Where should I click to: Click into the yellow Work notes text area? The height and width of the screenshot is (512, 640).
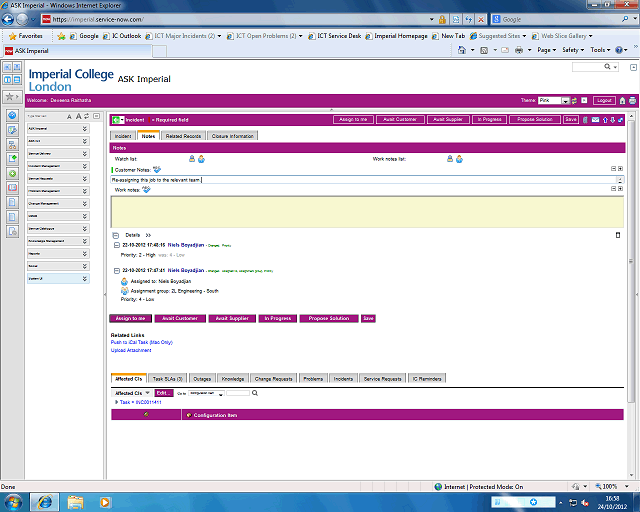coord(360,210)
